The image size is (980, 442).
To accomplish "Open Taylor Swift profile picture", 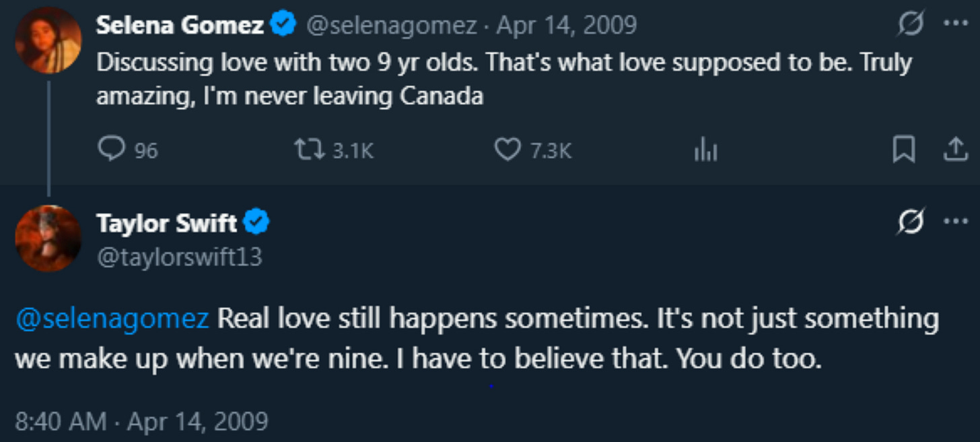I will 48,238.
